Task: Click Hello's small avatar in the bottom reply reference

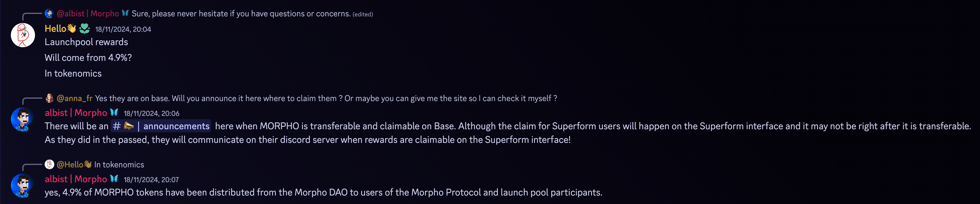Action: tap(50, 164)
